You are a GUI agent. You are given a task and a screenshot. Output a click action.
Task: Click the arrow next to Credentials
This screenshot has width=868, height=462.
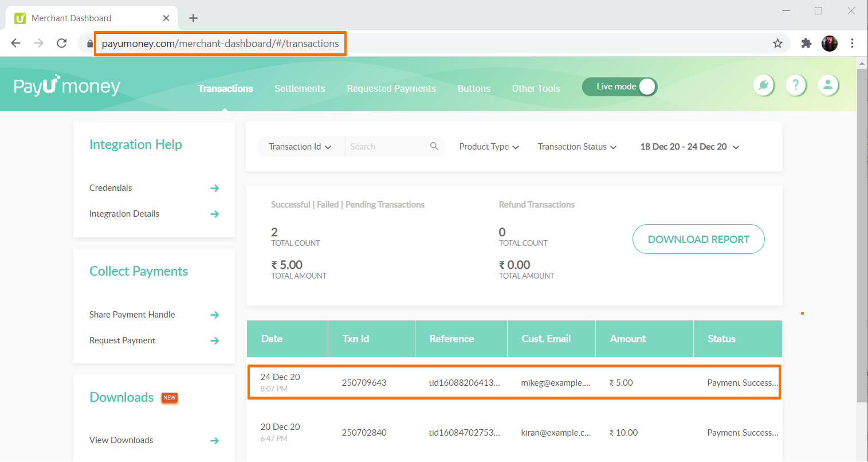215,188
